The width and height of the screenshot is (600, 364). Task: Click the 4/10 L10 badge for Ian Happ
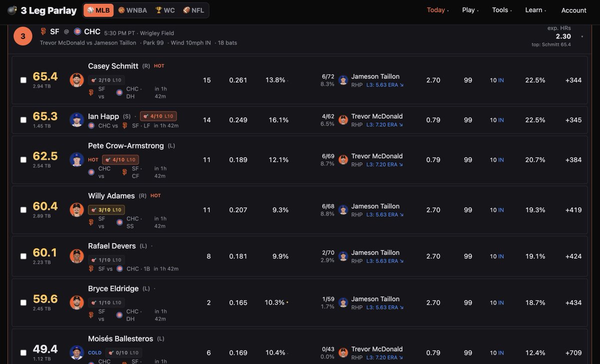click(x=158, y=116)
